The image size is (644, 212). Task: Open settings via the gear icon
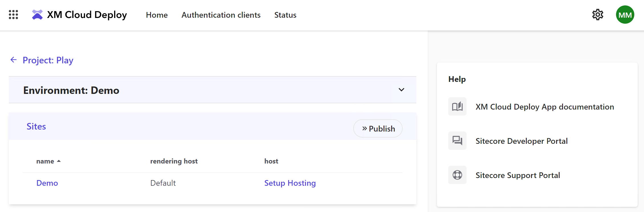[x=597, y=15]
